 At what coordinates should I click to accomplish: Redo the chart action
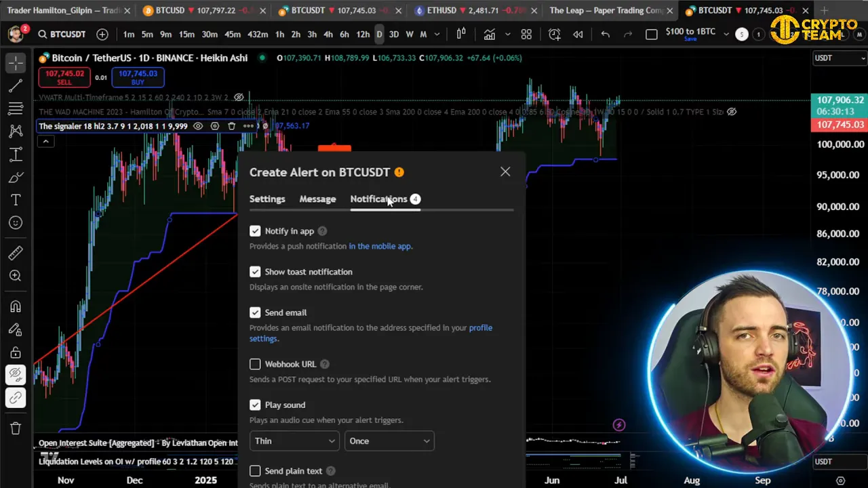pos(628,35)
